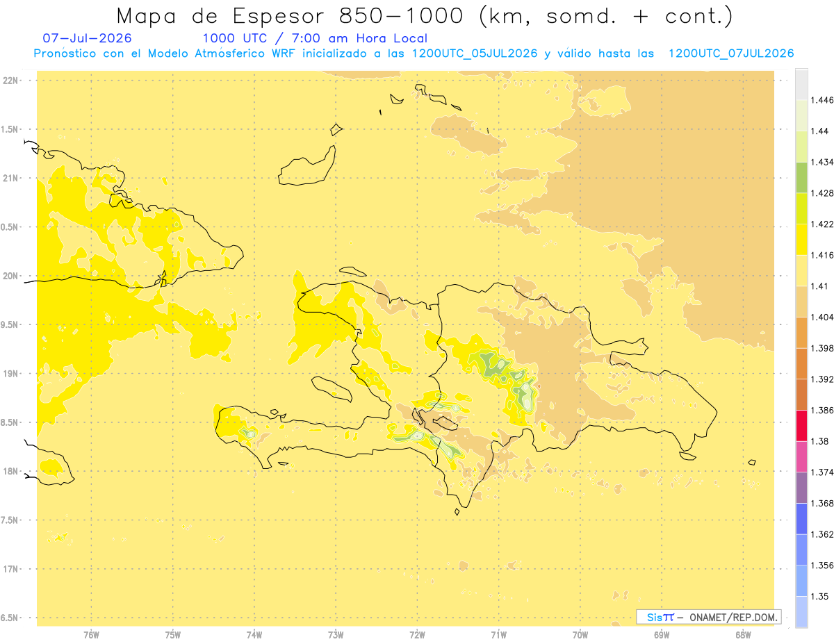Click the '73W' longitude label

click(x=336, y=634)
